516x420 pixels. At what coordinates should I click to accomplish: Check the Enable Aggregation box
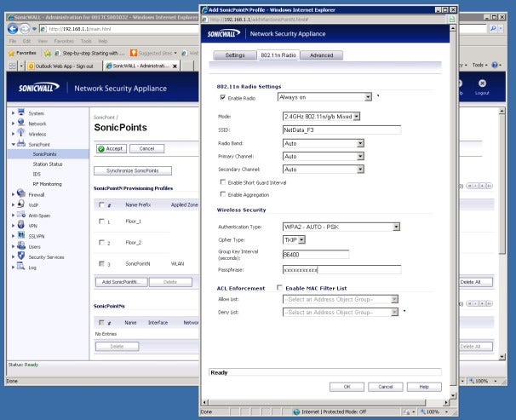[223, 194]
